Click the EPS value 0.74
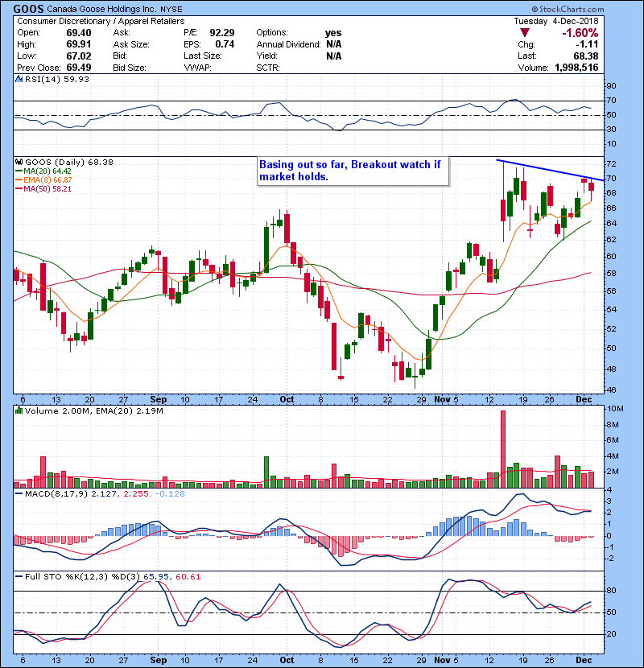 pyautogui.click(x=225, y=44)
